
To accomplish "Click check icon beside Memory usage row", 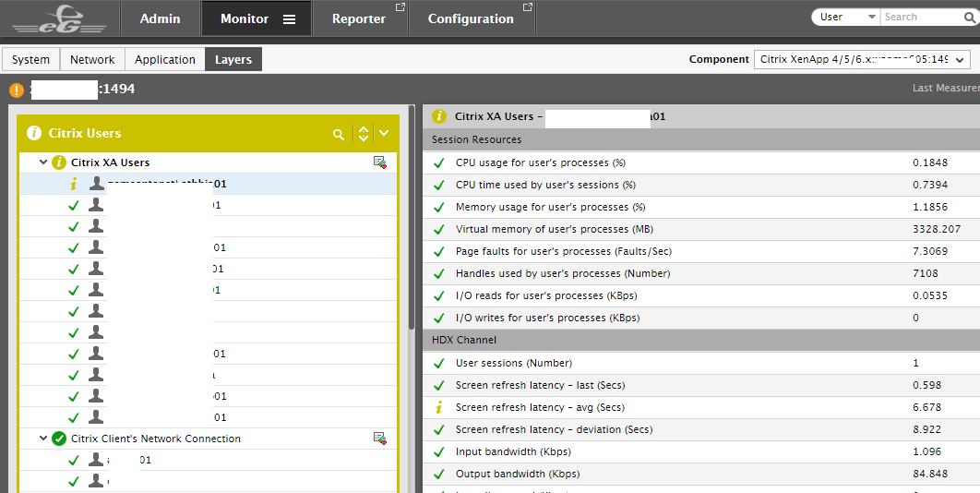I will (x=439, y=207).
